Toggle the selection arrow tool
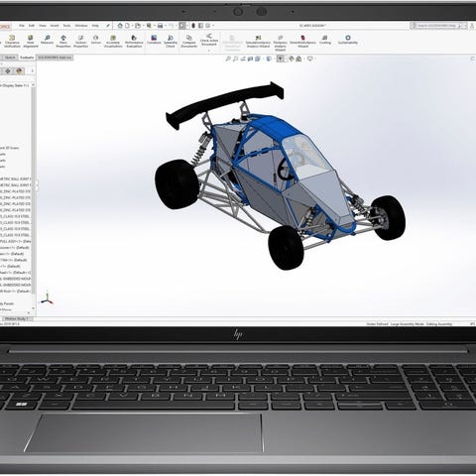This screenshot has width=476, height=476. click(x=182, y=26)
